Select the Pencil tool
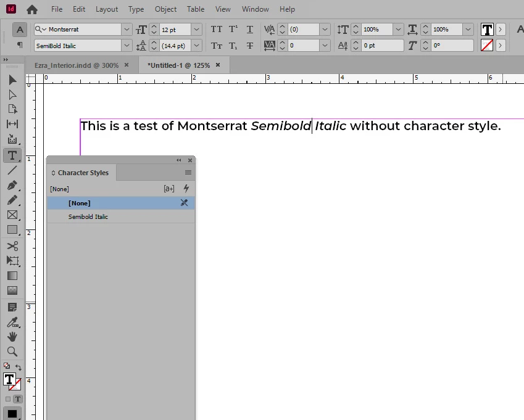Screen dimensions: 524x420 (x=12, y=200)
